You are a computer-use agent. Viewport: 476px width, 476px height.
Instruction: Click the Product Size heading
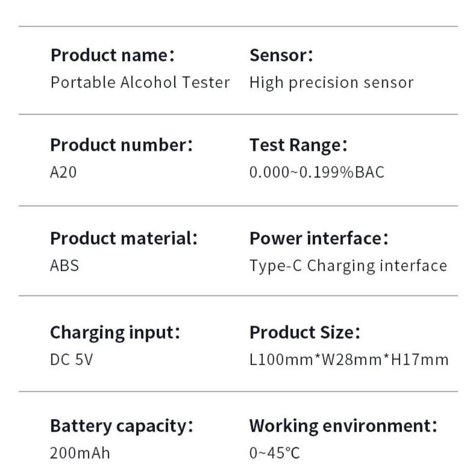coord(305,332)
